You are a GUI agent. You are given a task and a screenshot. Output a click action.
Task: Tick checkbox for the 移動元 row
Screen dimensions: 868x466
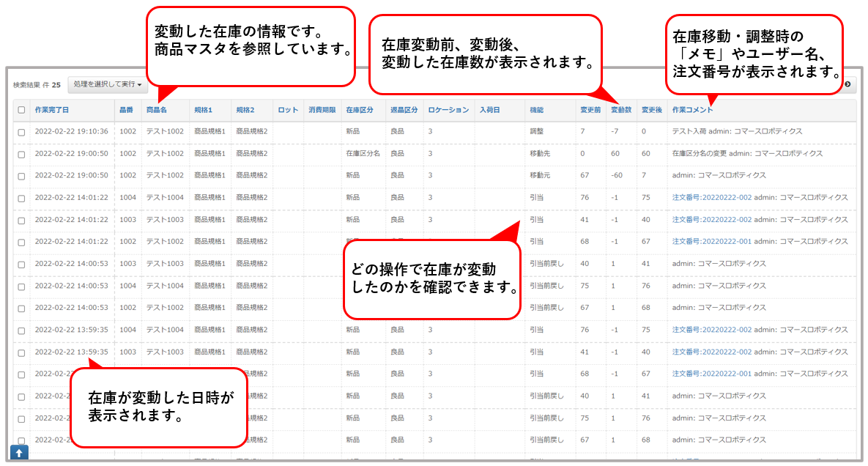click(x=21, y=176)
